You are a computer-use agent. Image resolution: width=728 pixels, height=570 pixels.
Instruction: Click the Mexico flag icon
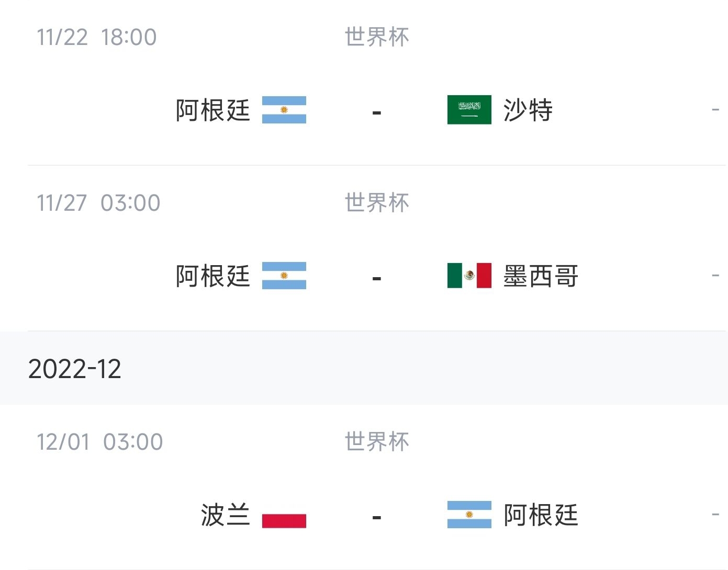pos(469,276)
